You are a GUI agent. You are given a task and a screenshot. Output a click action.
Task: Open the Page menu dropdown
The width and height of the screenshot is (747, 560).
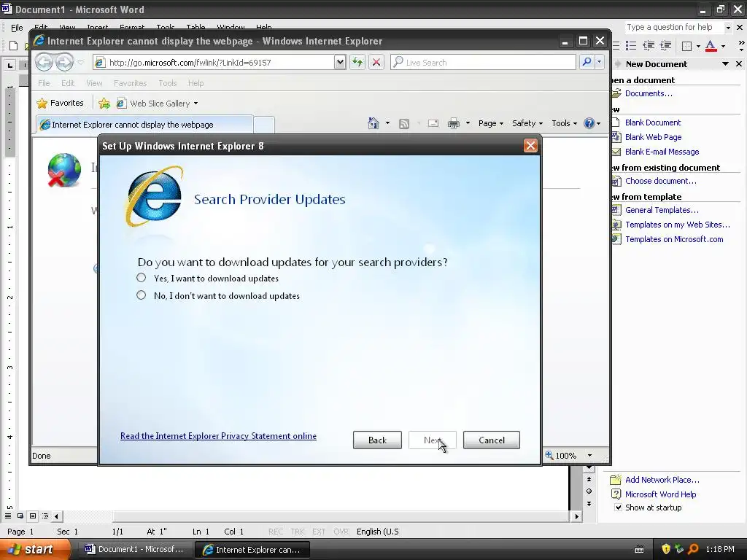tap(491, 123)
